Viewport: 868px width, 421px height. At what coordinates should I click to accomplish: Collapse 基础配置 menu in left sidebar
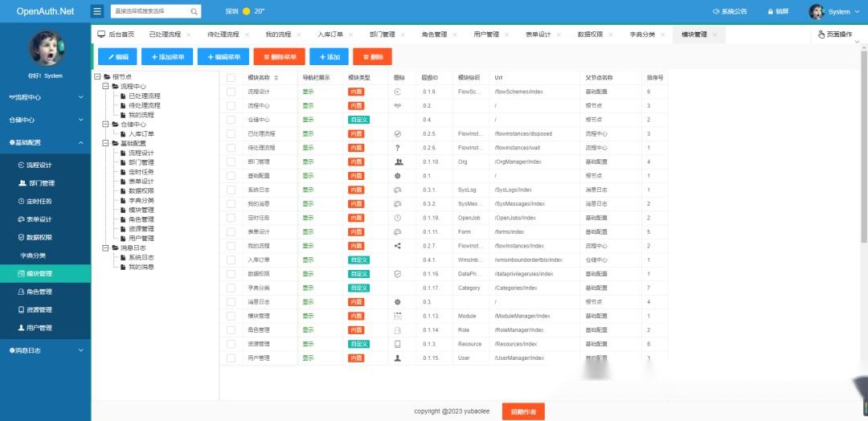45,142
